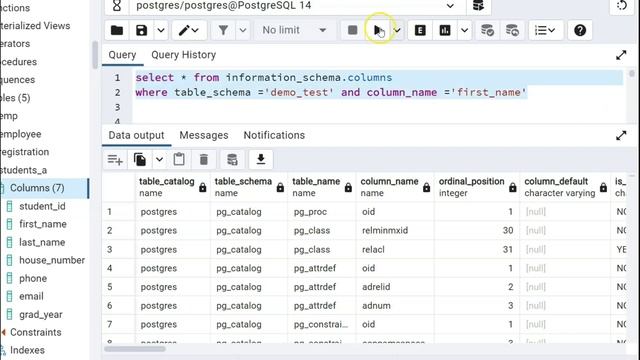Image resolution: width=640 pixels, height=360 pixels.
Task: Open file with the folder icon
Action: [x=117, y=30]
